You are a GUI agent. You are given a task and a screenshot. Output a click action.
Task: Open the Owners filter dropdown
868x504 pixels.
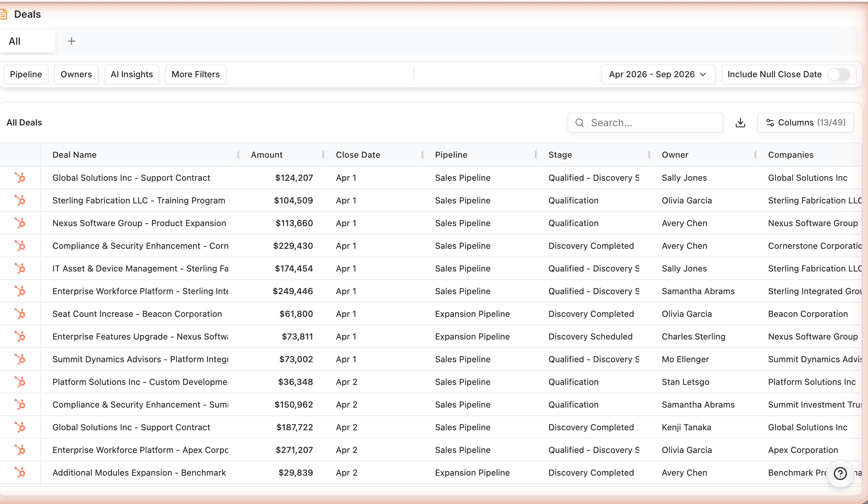(76, 74)
